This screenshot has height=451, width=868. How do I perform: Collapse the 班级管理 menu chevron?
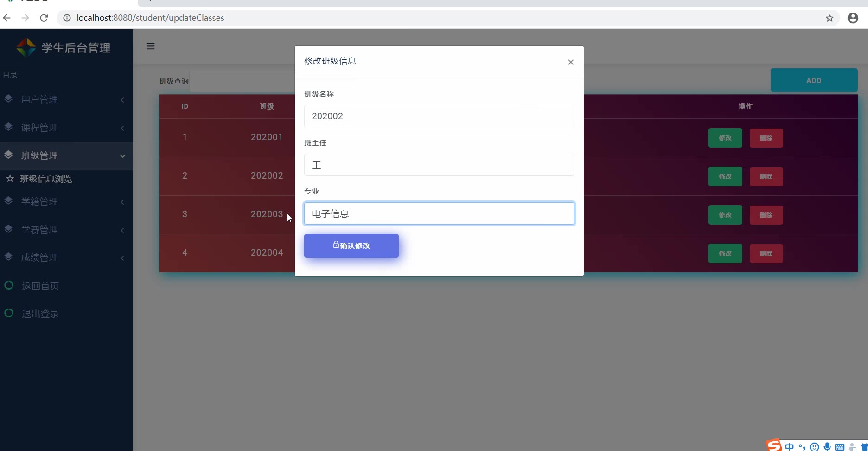(122, 156)
